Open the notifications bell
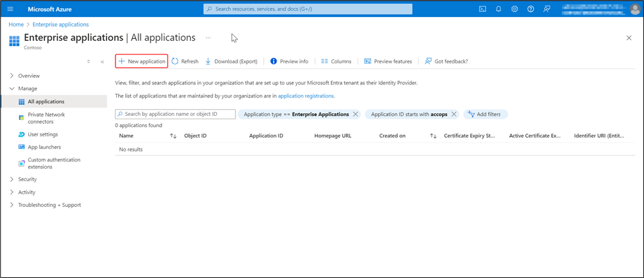The height and width of the screenshot is (278, 644). click(x=498, y=9)
